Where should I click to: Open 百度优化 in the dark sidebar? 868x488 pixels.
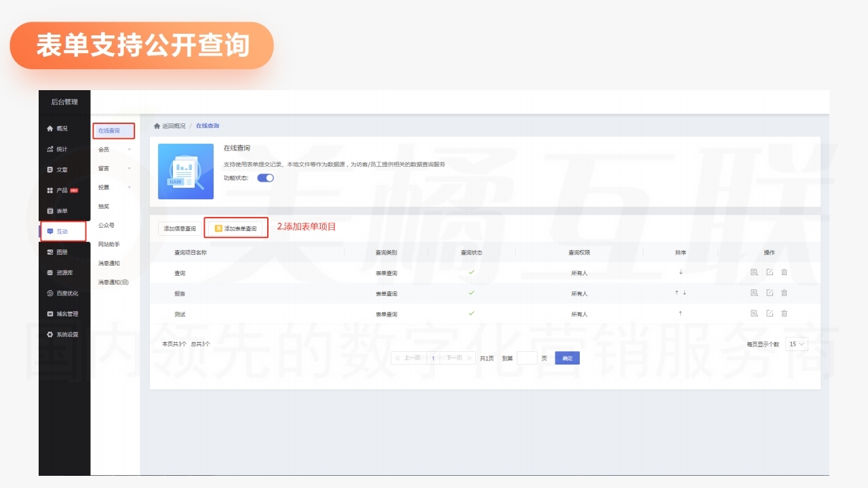(64, 293)
